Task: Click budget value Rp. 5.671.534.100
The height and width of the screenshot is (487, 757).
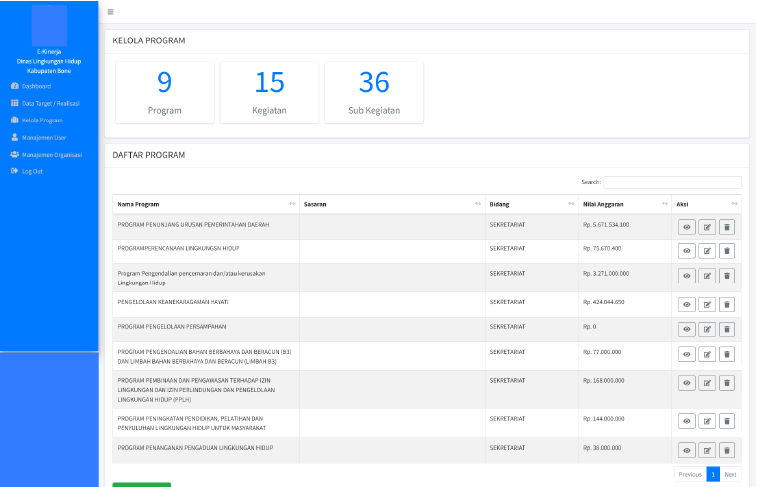Action: click(x=606, y=225)
